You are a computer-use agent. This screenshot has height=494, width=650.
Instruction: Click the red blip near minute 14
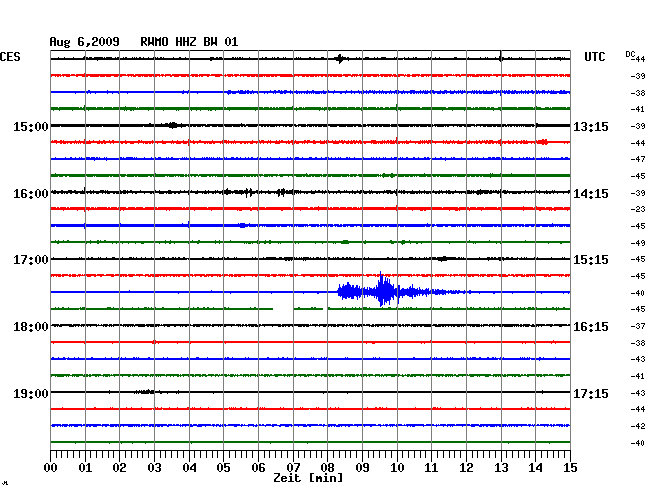[x=543, y=142]
